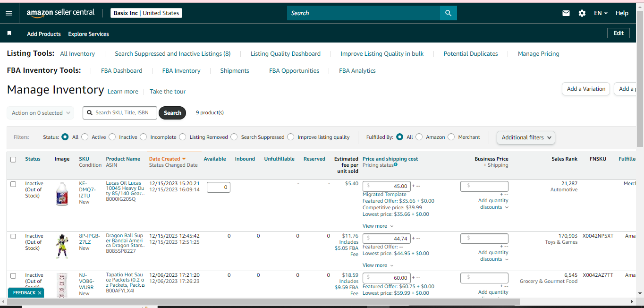644x308 pixels.
Task: Focus the top Search field
Action: 364,13
